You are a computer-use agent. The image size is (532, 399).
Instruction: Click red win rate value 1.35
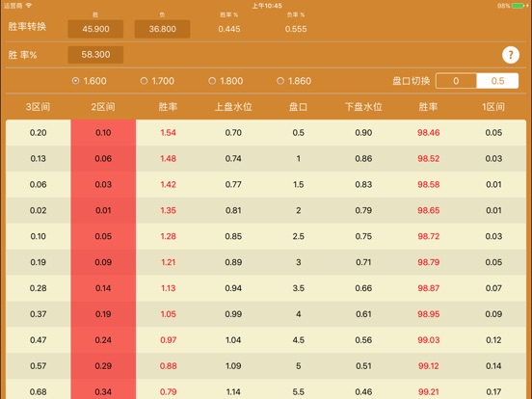[169, 210]
